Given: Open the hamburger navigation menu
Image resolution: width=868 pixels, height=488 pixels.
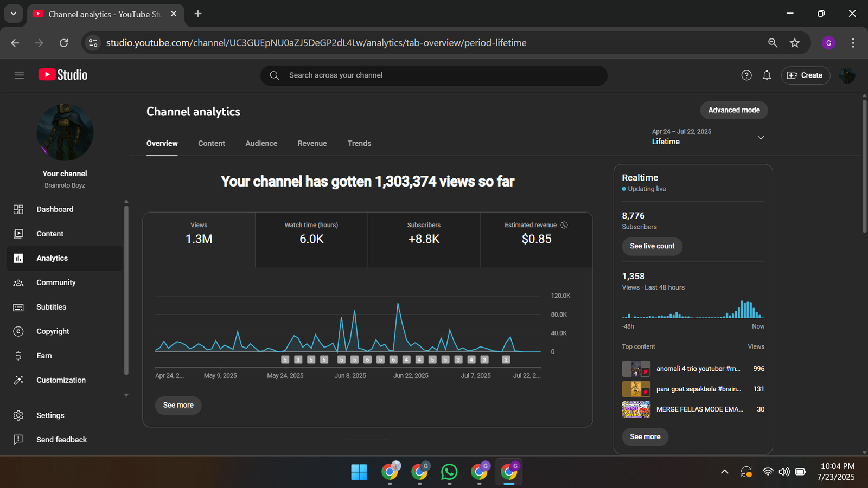Looking at the screenshot, I should 19,75.
